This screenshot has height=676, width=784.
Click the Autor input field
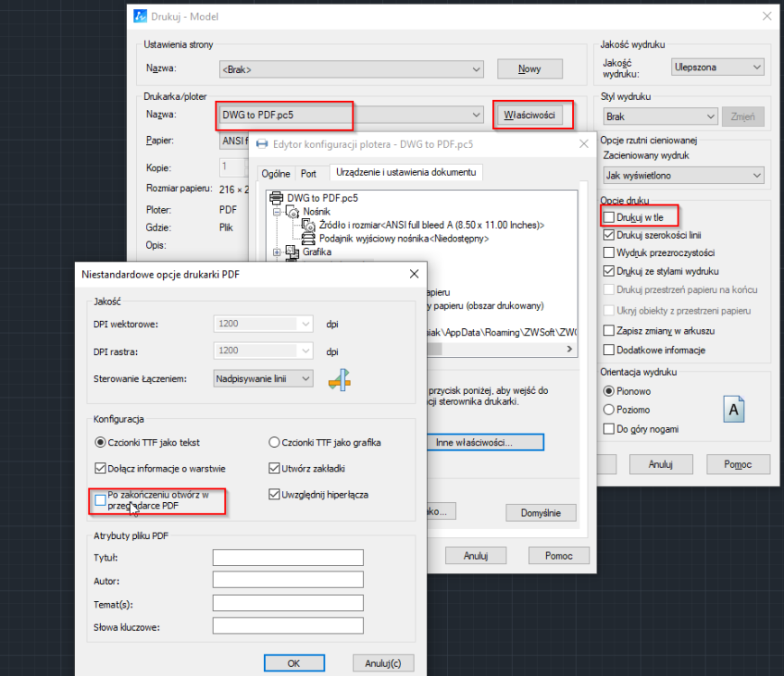tap(288, 580)
